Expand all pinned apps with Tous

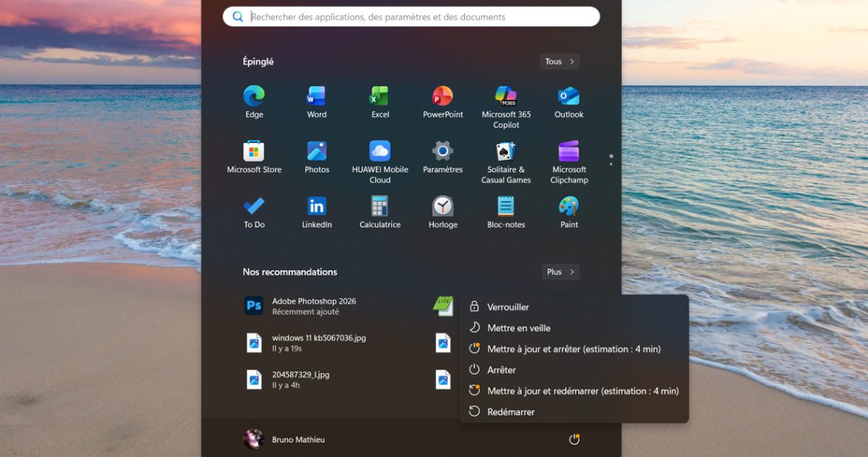coord(560,62)
